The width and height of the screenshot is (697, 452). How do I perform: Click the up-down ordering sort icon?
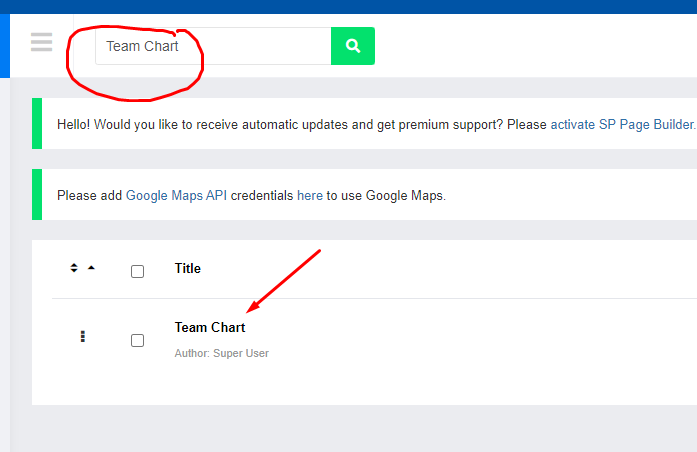pyautogui.click(x=74, y=268)
